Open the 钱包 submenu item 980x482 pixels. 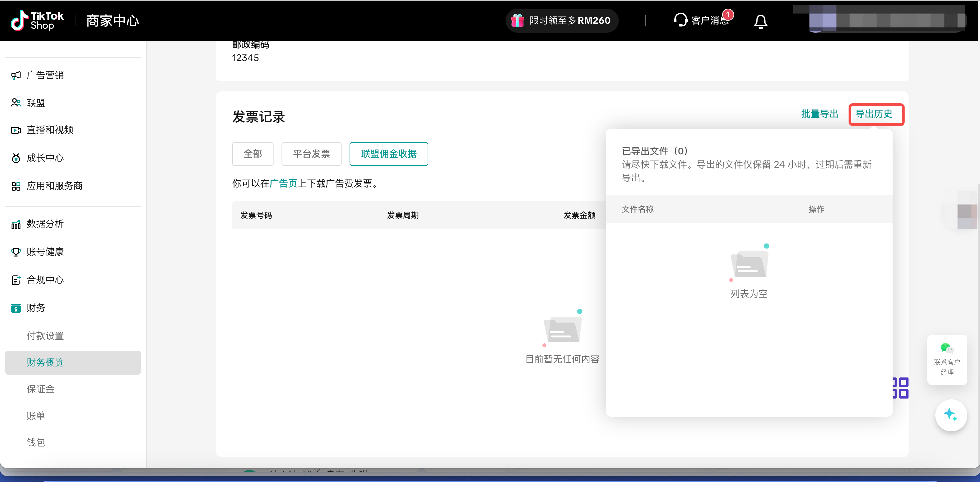click(36, 442)
